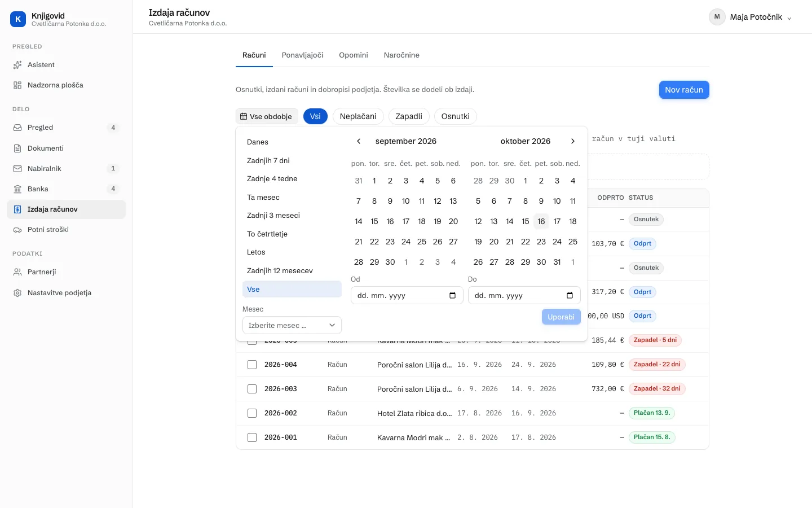Screen dimensions: 812x508
Task: Advance calendar with right chevron arrow
Action: tap(573, 141)
